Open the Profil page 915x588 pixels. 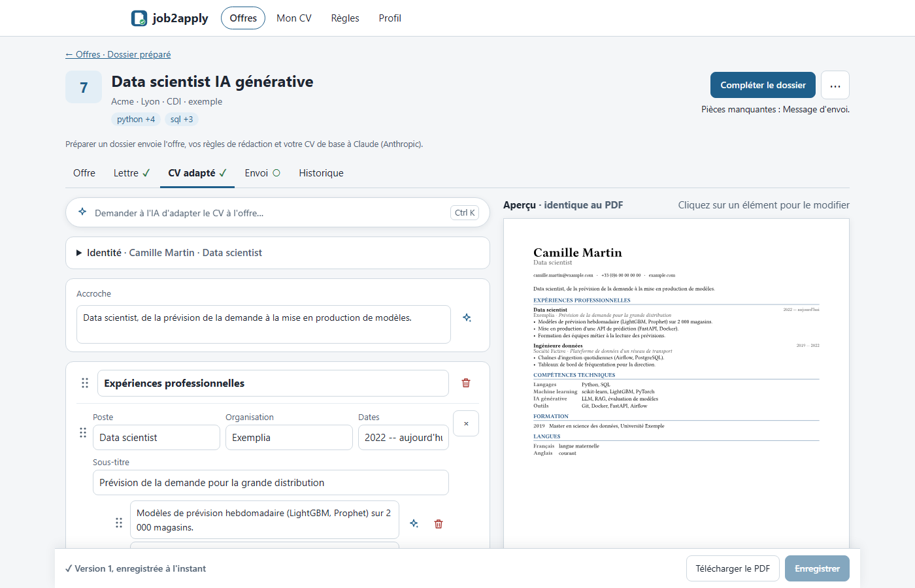click(x=390, y=18)
